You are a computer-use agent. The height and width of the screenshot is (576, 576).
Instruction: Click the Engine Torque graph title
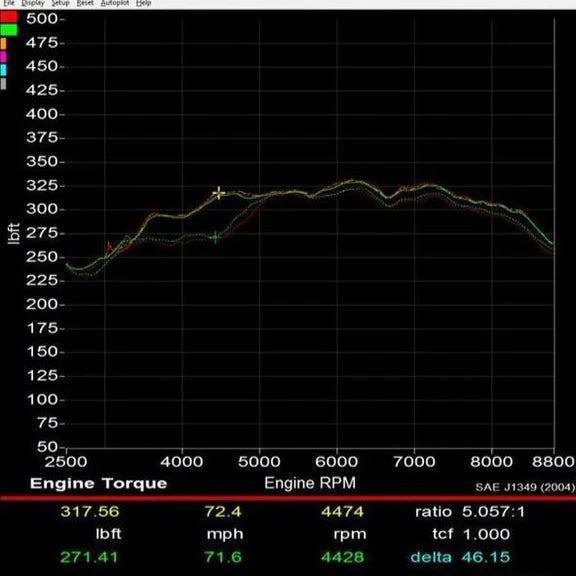click(x=98, y=483)
